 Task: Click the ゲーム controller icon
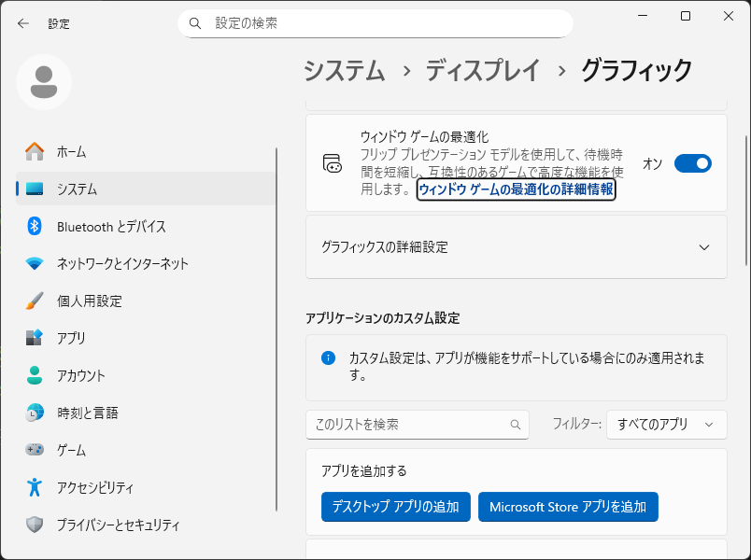tap(35, 450)
